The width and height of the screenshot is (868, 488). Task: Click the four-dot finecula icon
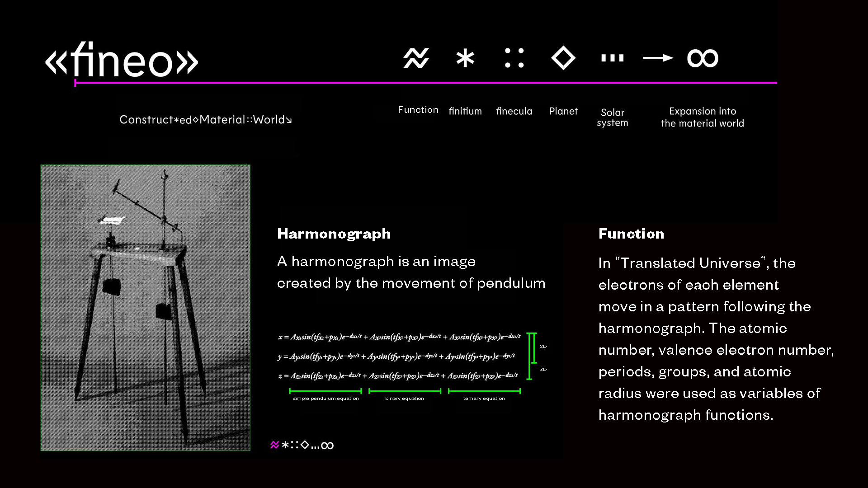tap(514, 58)
